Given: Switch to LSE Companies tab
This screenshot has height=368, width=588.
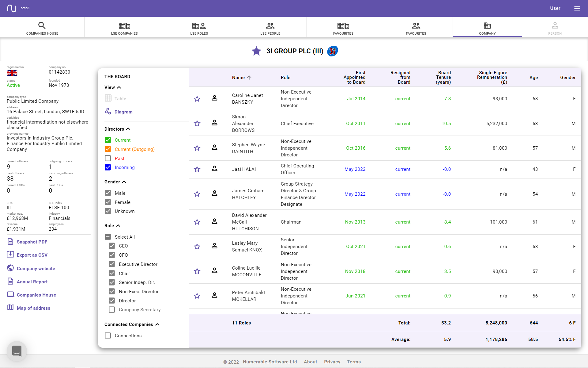Looking at the screenshot, I should (x=124, y=28).
